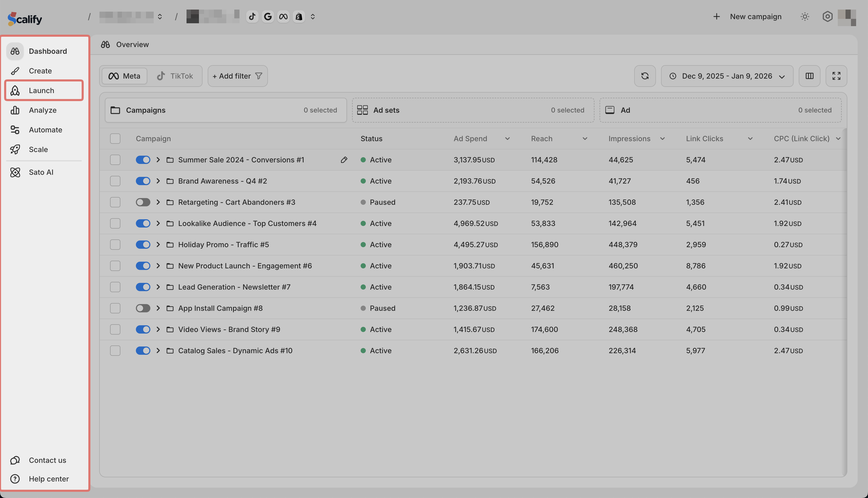Click the New campaign button
Viewport: 868px width, 498px height.
tap(747, 17)
